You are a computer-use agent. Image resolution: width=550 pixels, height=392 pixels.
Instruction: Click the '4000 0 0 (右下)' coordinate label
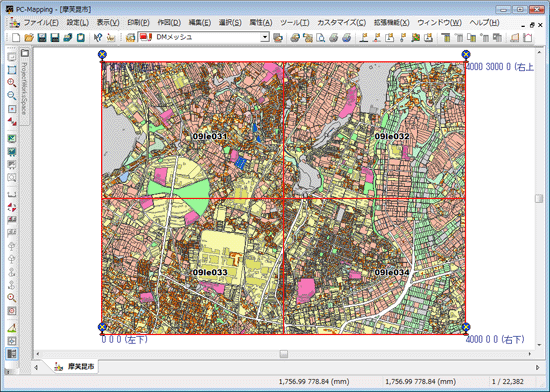[495, 339]
